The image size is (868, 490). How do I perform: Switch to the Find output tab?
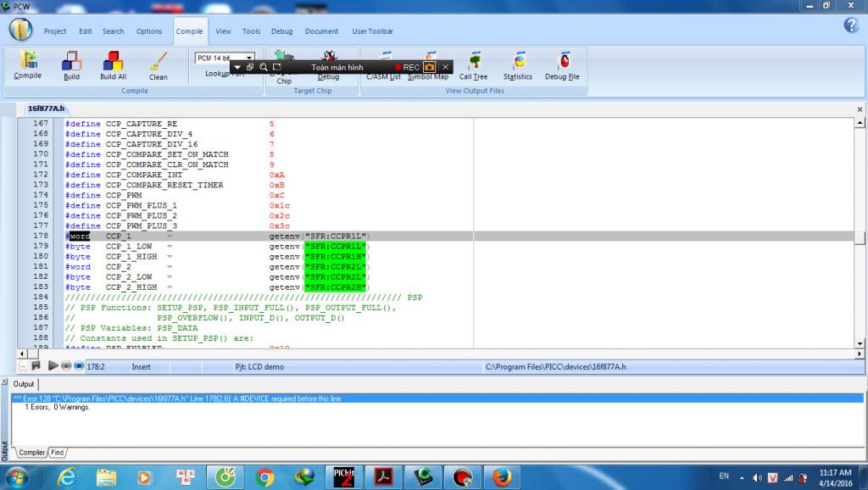pyautogui.click(x=58, y=453)
